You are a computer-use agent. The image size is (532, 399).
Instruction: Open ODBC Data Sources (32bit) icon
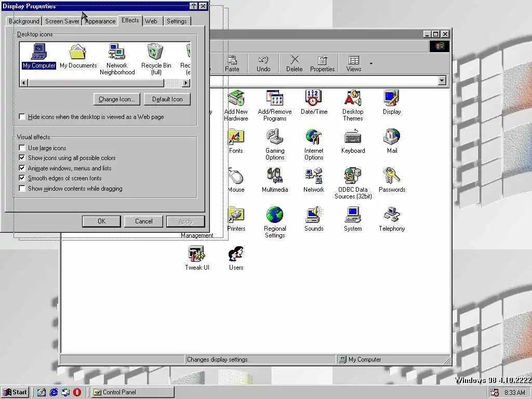[353, 183]
